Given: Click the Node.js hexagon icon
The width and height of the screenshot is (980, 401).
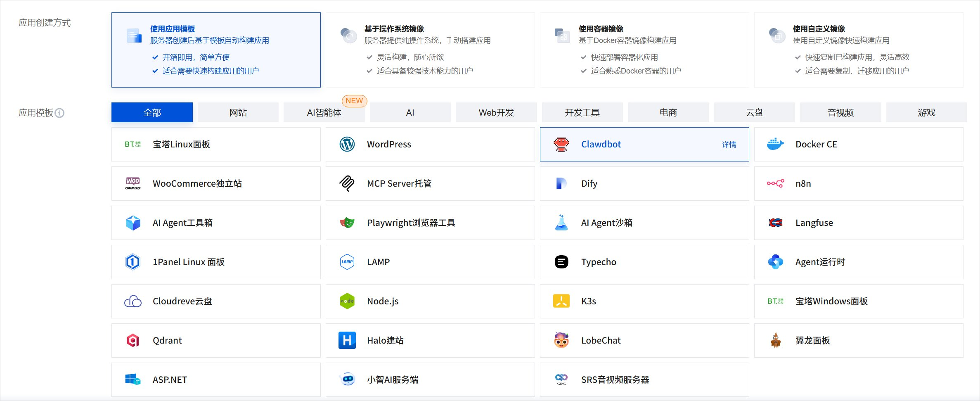Looking at the screenshot, I should point(347,301).
